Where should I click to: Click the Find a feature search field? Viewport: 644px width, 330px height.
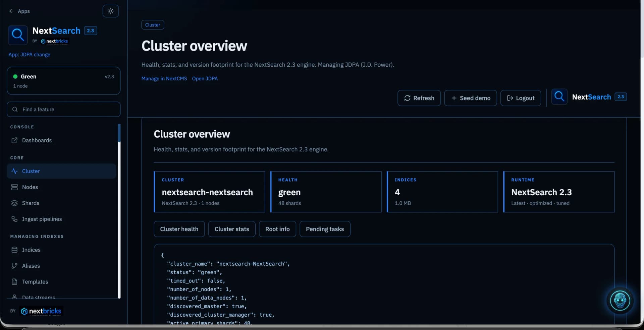pyautogui.click(x=64, y=109)
